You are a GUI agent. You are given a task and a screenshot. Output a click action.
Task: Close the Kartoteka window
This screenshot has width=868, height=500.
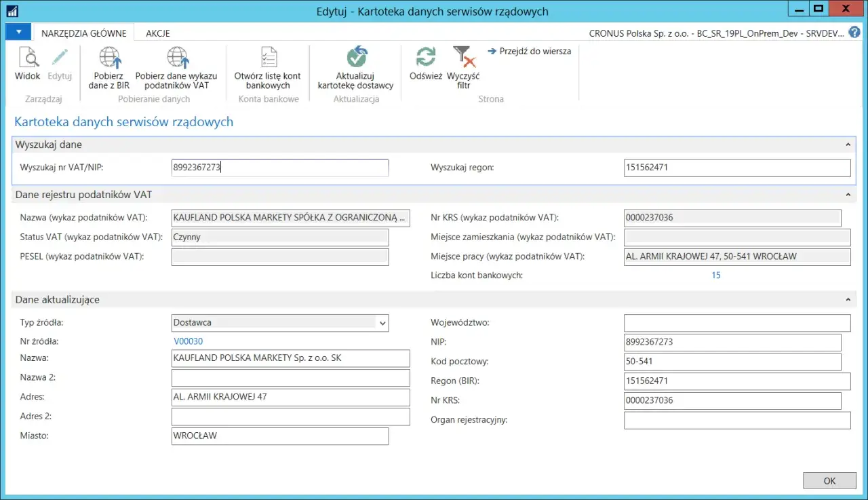[846, 9]
